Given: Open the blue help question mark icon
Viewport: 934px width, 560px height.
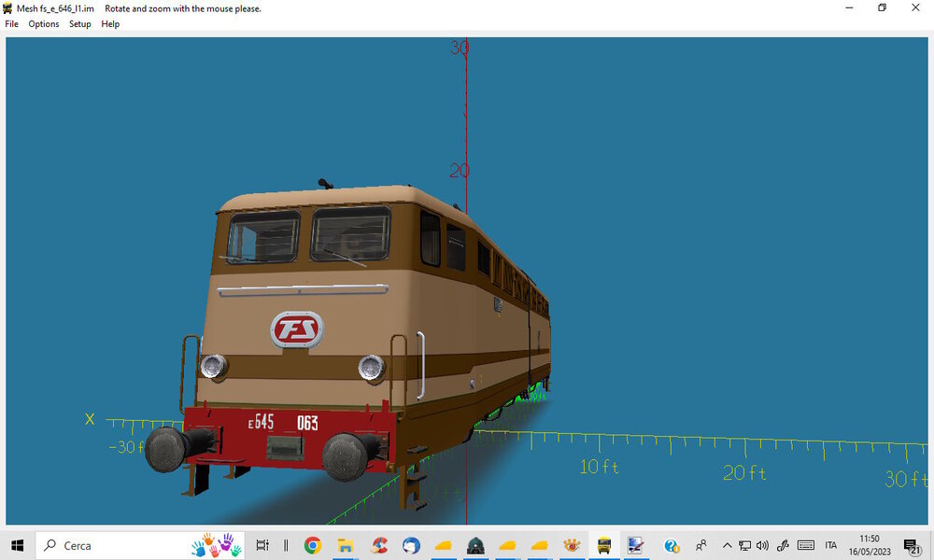Looking at the screenshot, I should coord(672,545).
